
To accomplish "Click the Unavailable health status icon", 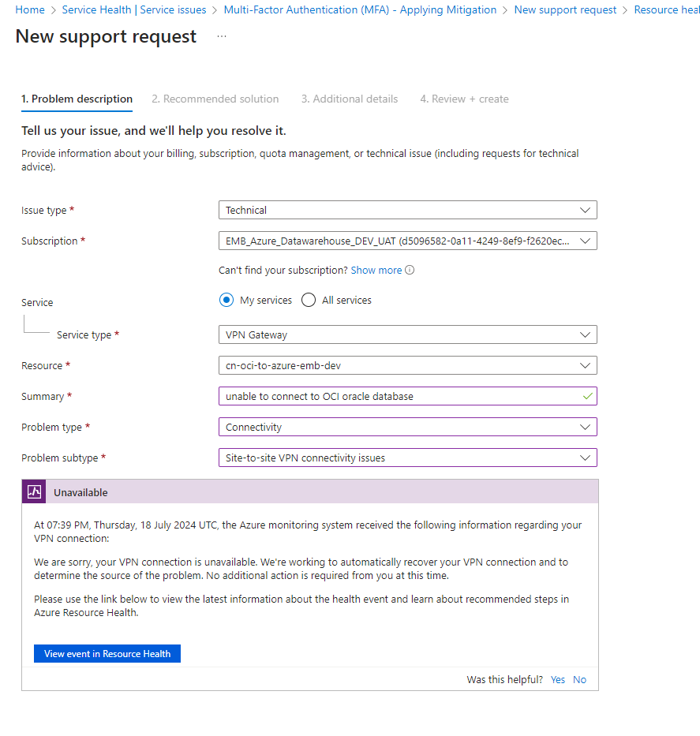I will click(34, 491).
